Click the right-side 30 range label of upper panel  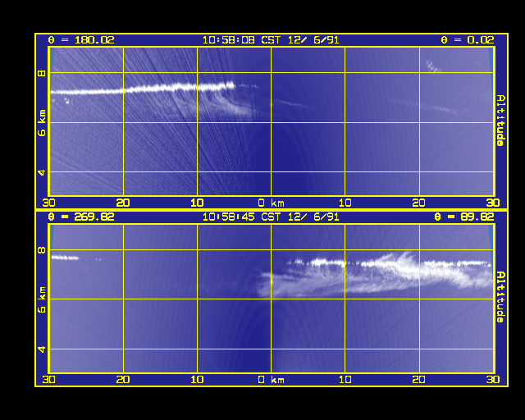coord(493,203)
